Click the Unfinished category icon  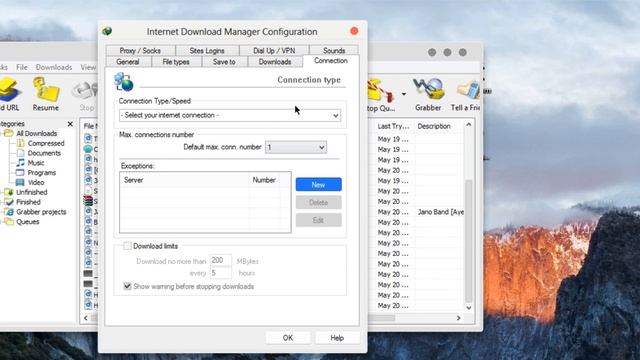pos(9,192)
